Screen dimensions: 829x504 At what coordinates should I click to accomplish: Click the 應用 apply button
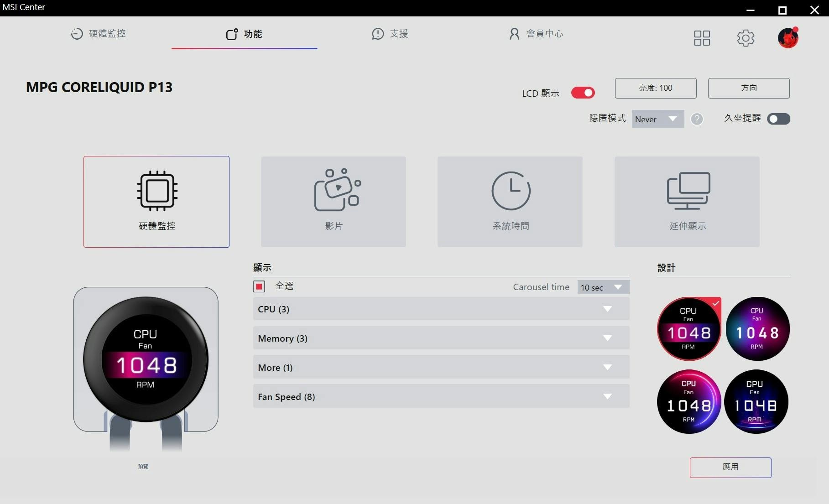click(730, 468)
